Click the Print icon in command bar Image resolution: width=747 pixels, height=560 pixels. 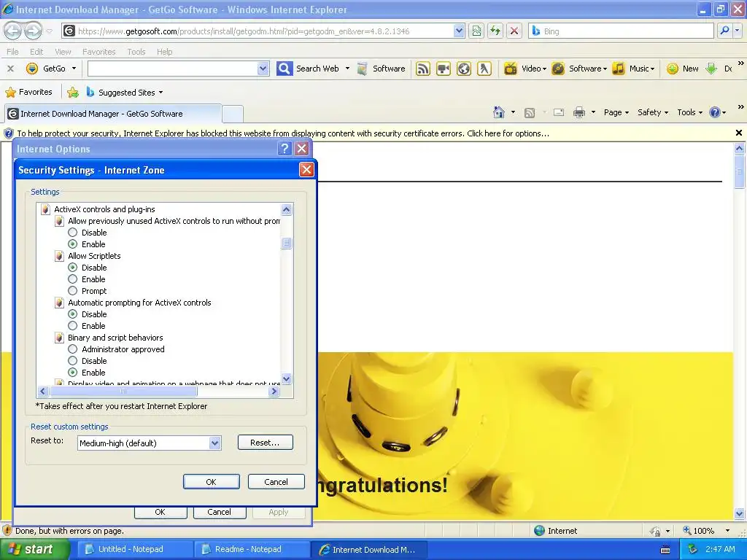pyautogui.click(x=579, y=112)
